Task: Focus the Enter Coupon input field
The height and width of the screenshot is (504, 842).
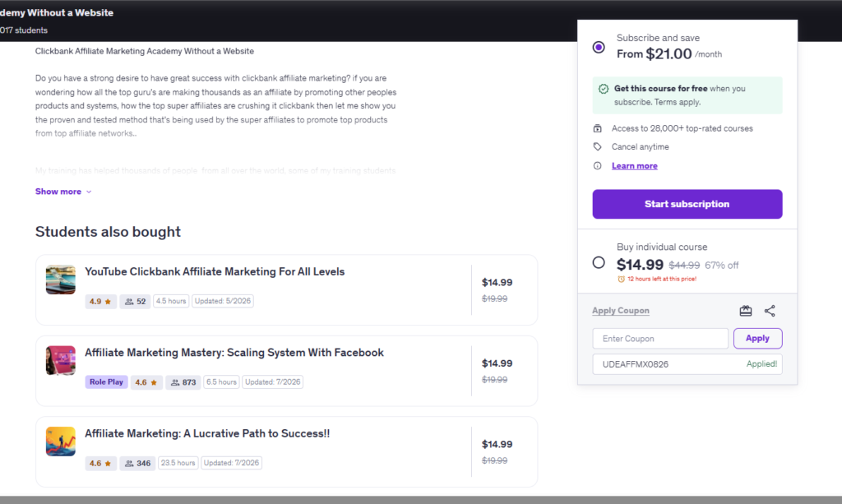Action: coord(660,339)
